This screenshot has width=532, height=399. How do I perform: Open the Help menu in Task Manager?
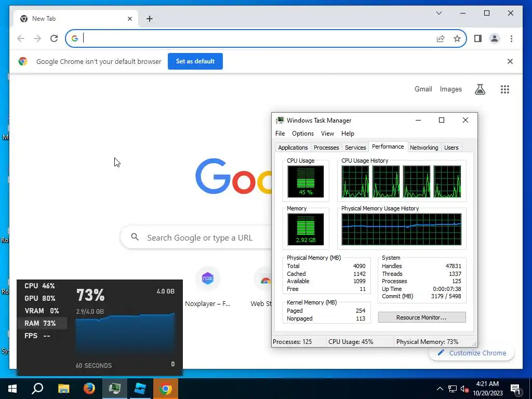pos(348,134)
